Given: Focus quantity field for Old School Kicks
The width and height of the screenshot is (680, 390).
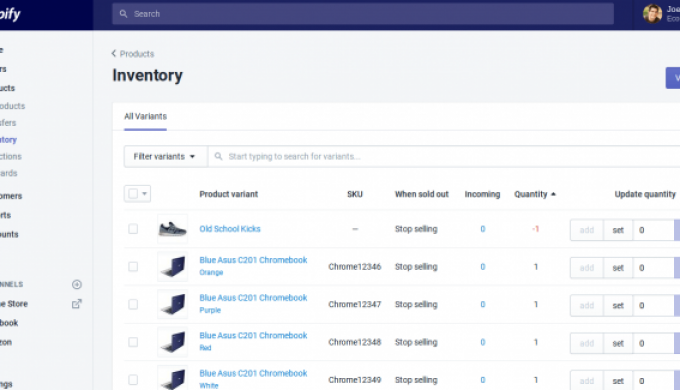Looking at the screenshot, I should [654, 230].
